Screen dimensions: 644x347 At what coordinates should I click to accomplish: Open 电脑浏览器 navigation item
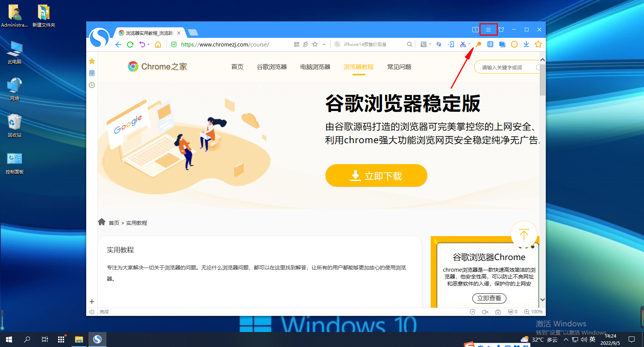pos(315,67)
